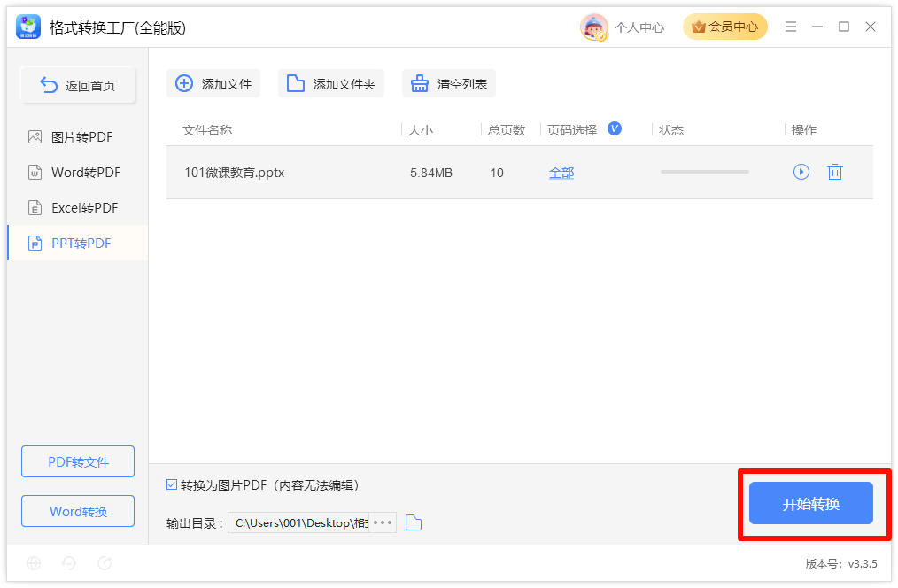The image size is (898, 588).
Task: Click the 总页数 column header
Action: tap(507, 130)
